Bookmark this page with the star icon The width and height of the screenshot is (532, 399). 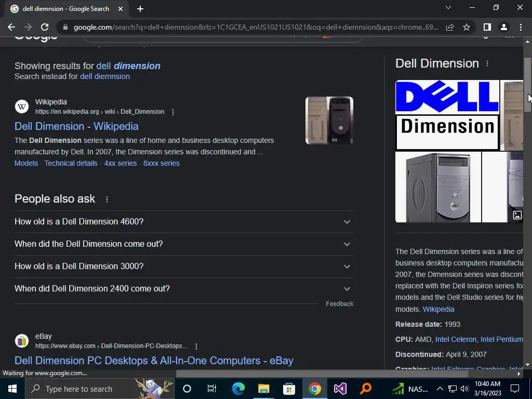coord(467,27)
